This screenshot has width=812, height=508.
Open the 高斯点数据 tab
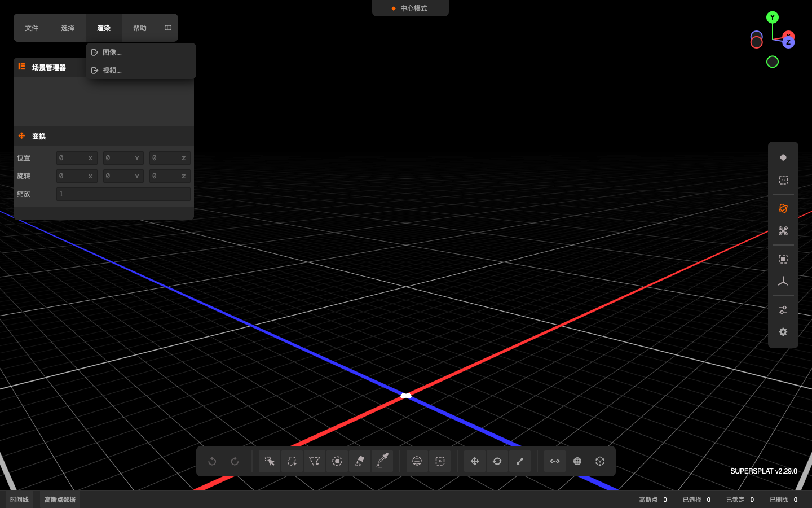[60, 500]
